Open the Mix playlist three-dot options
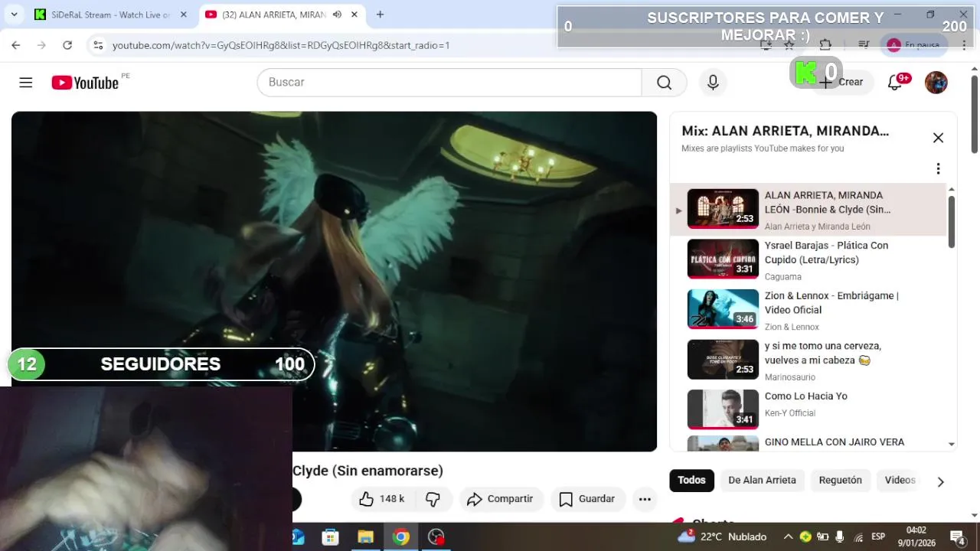 coord(938,168)
